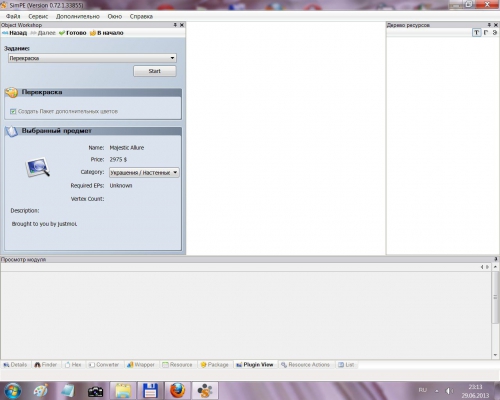Open the Справка menu
This screenshot has height=400, width=500.
[141, 16]
